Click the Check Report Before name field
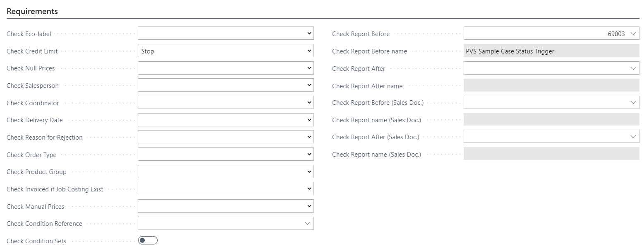This screenshot has height=249, width=644. pyautogui.click(x=551, y=51)
